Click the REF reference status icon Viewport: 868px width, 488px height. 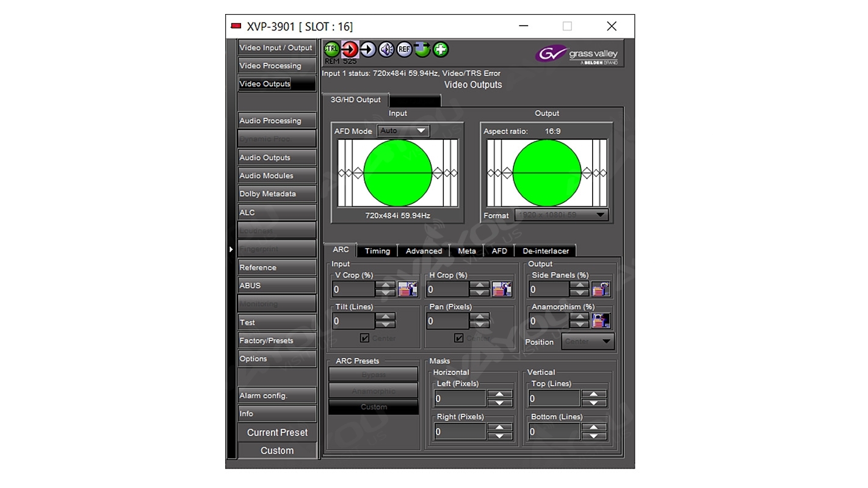[x=404, y=49]
